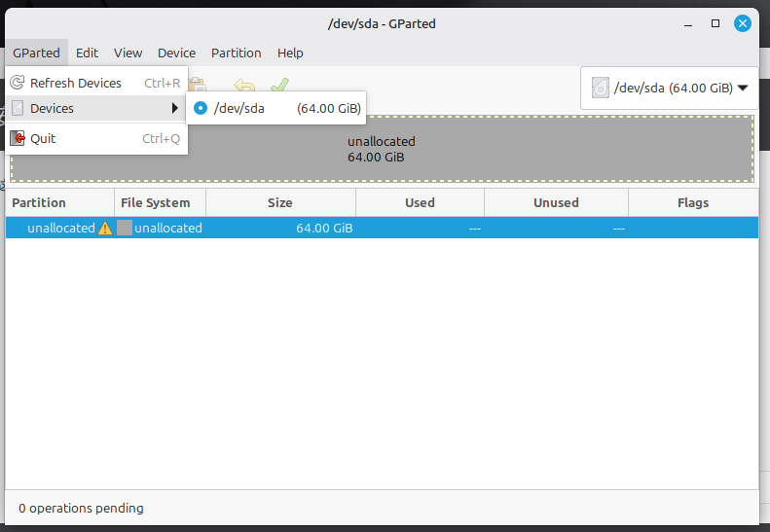Screen dimensions: 770x532
Task: Open the View menu
Action: click(x=128, y=53)
